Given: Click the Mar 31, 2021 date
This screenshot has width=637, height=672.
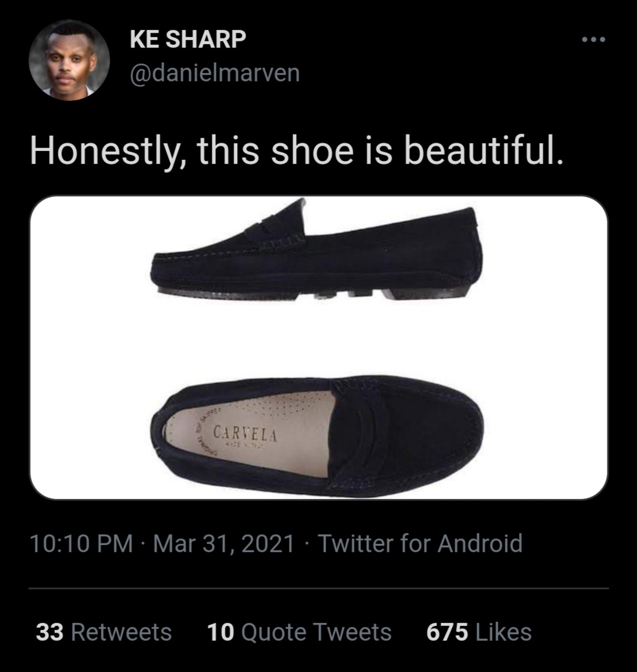Looking at the screenshot, I should (x=224, y=543).
